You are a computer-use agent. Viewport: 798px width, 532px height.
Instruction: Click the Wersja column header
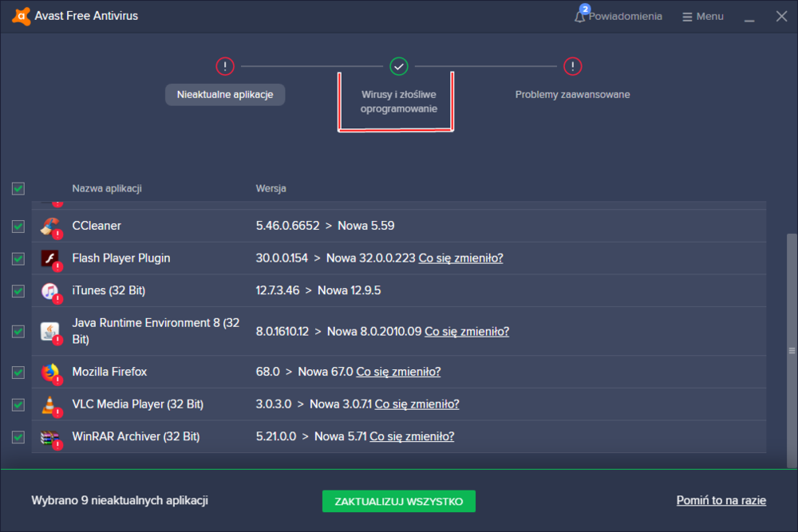(271, 189)
